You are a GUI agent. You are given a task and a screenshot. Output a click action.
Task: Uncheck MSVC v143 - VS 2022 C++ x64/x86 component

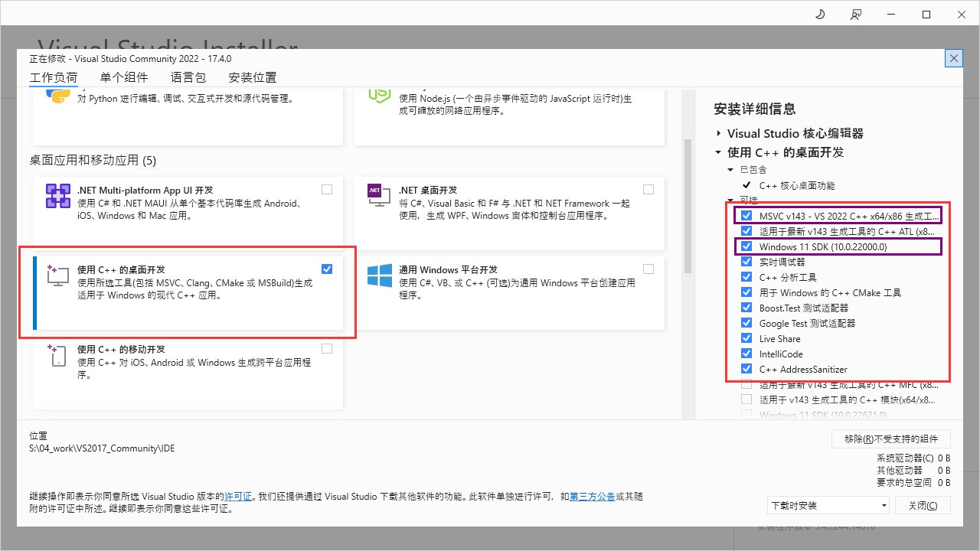[x=746, y=216]
